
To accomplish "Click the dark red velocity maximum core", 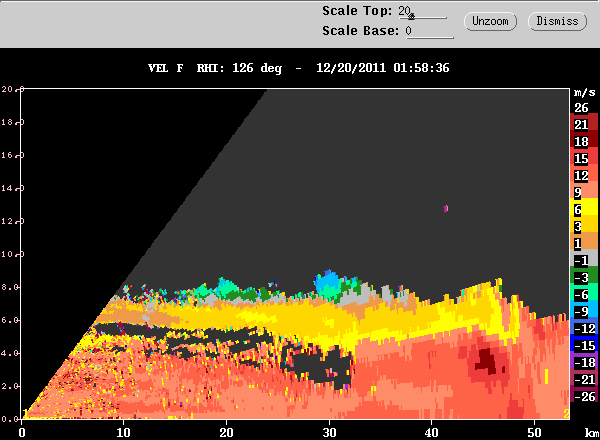I will pyautogui.click(x=488, y=361).
